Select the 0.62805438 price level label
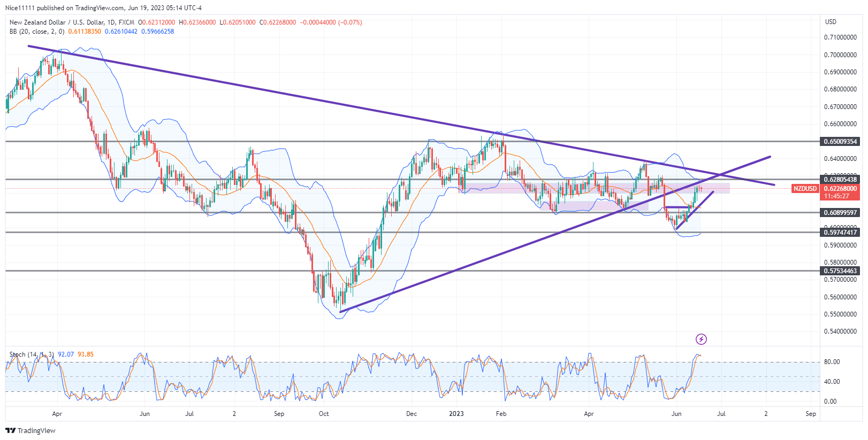 pyautogui.click(x=840, y=179)
